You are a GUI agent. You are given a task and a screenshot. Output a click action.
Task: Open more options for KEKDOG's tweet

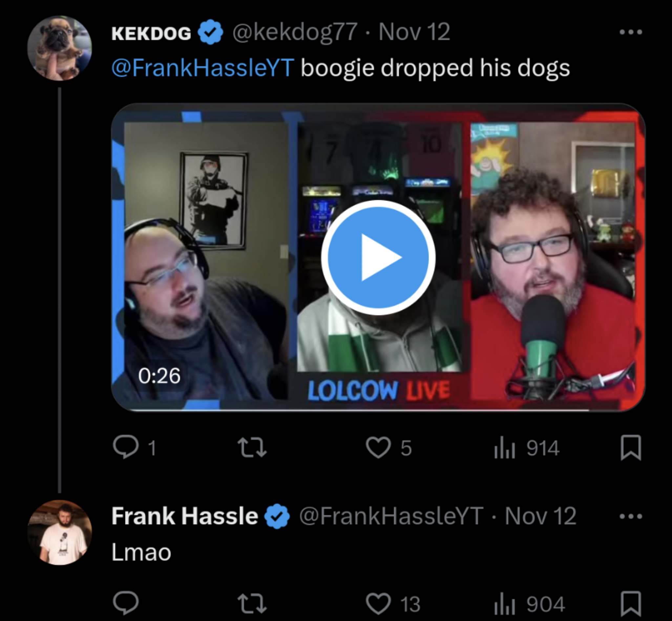point(631,32)
